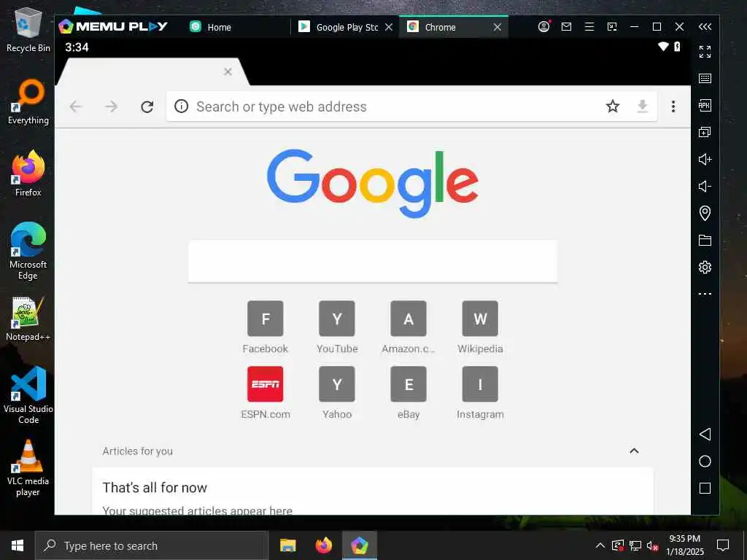Bookmark this page with the star icon
This screenshot has height=560, width=747.
613,106
